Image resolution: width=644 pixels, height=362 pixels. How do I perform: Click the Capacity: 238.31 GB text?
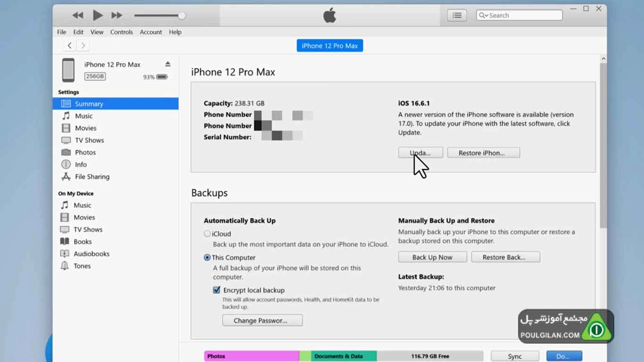click(x=234, y=103)
